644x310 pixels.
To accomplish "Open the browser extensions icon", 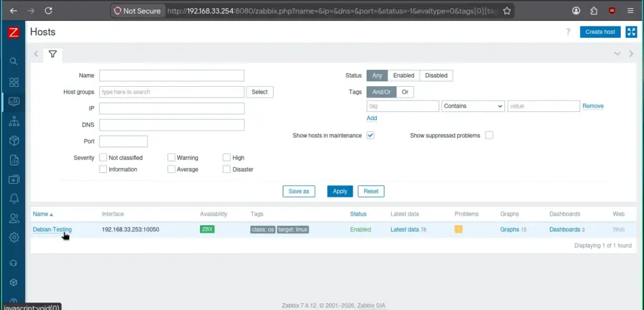I will (x=594, y=11).
